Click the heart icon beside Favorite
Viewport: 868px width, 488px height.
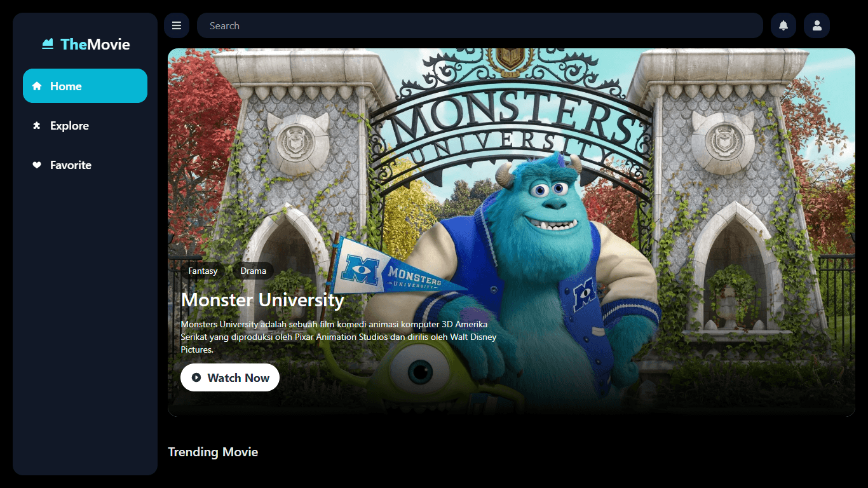(x=37, y=165)
